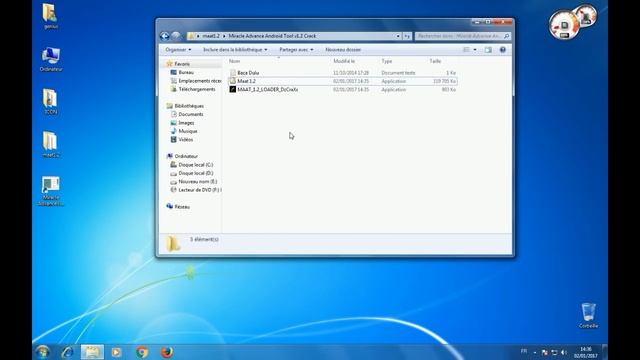Click Nouveau dossier button
This screenshot has height=360, width=640.
[x=343, y=50]
